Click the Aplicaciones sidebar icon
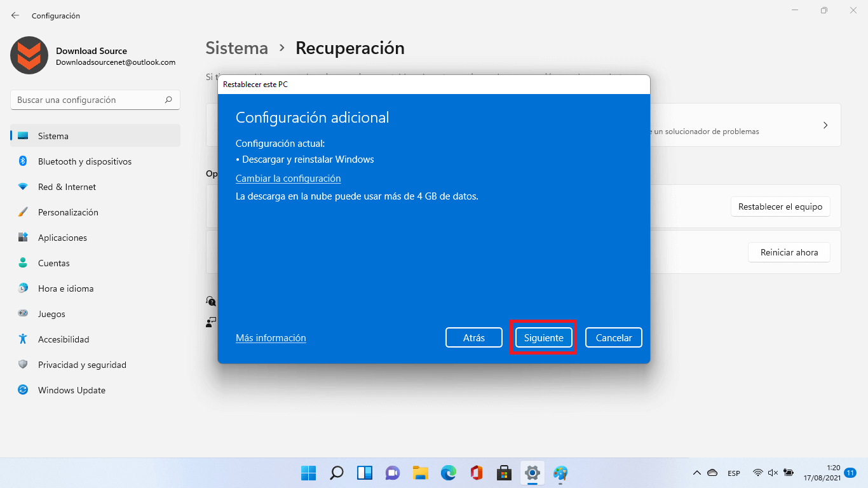This screenshot has width=868, height=488. coord(23,238)
